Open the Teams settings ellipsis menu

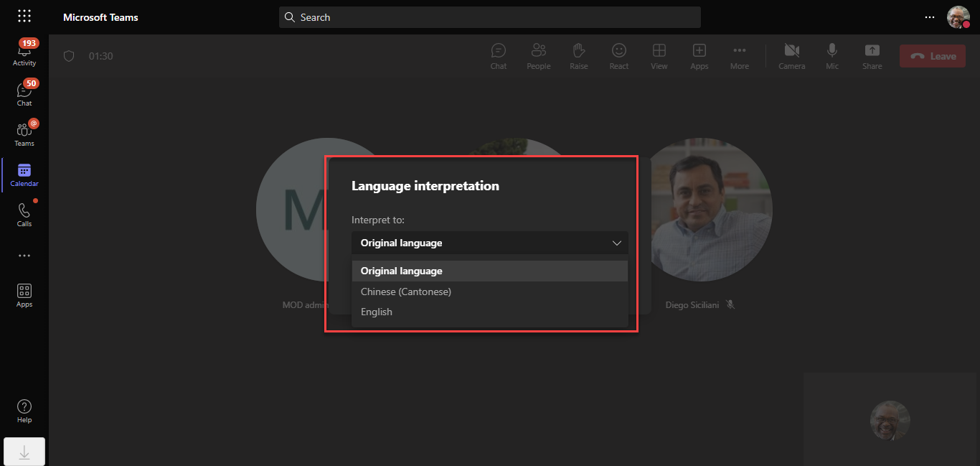coord(929,17)
